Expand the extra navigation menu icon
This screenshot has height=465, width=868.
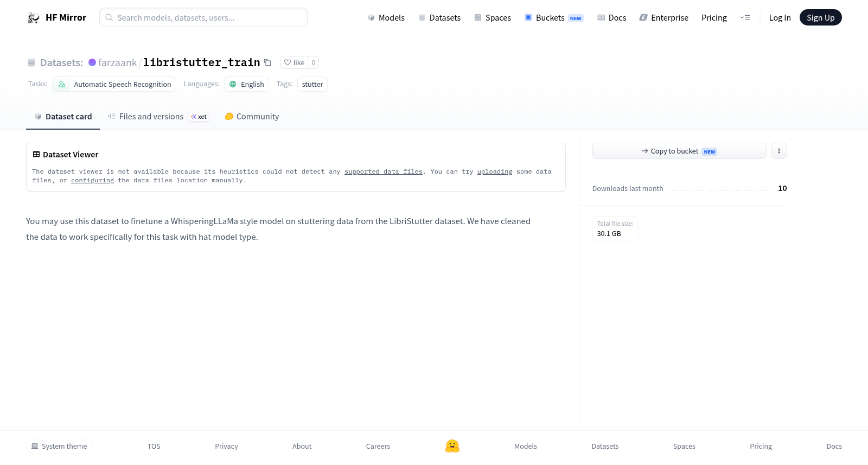pyautogui.click(x=745, y=17)
